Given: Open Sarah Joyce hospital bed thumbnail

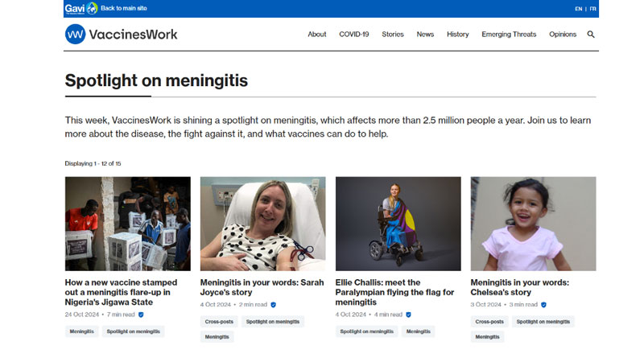Looking at the screenshot, I should click(262, 224).
